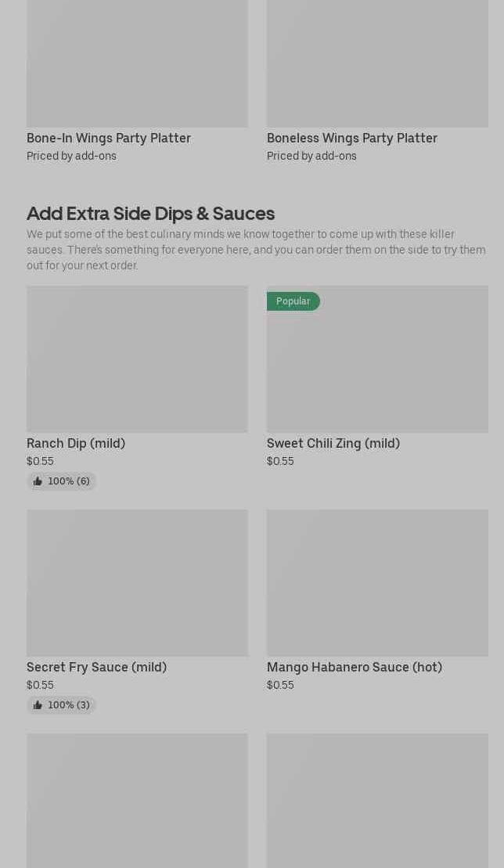This screenshot has height=868, width=504.
Task: Click the Sweet Chili Zing (mild) title
Action: point(333,443)
